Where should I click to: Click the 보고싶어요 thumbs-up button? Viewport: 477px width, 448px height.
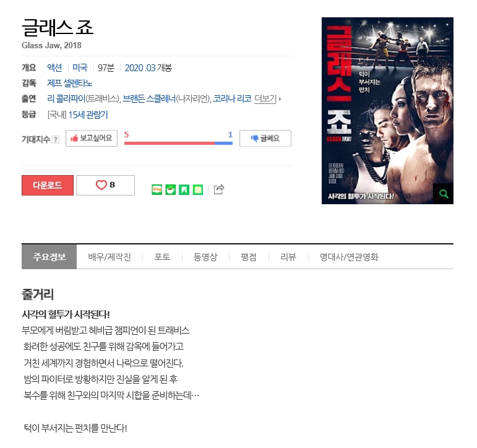92,138
